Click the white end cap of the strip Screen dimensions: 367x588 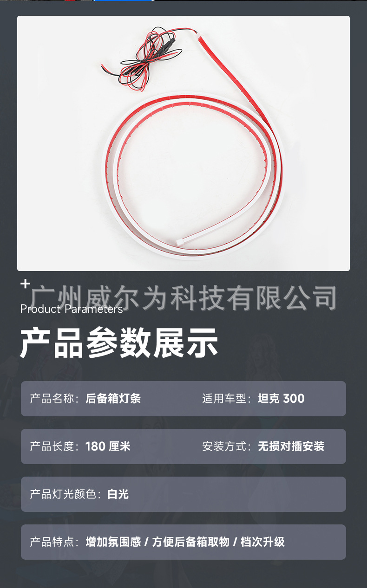pyautogui.click(x=180, y=242)
